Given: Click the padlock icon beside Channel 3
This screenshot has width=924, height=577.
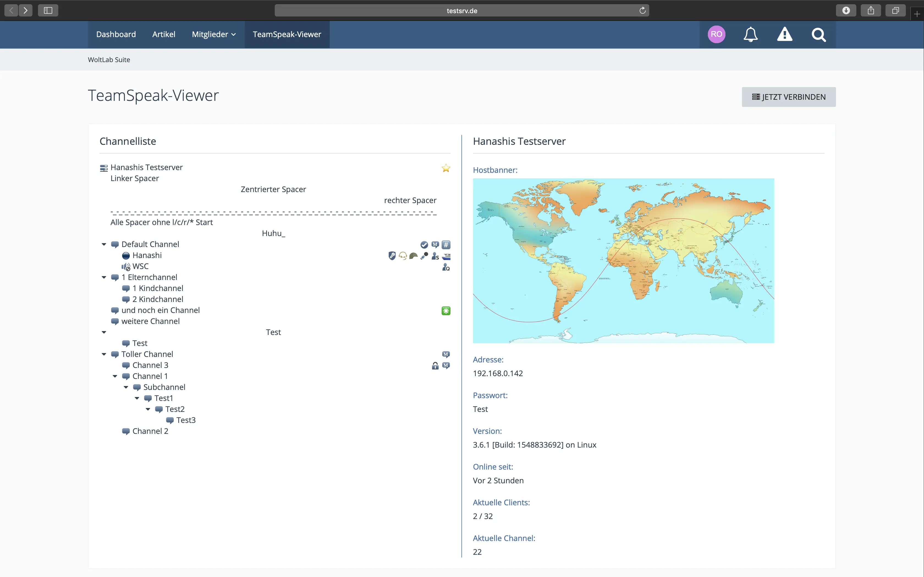Looking at the screenshot, I should pos(435,366).
